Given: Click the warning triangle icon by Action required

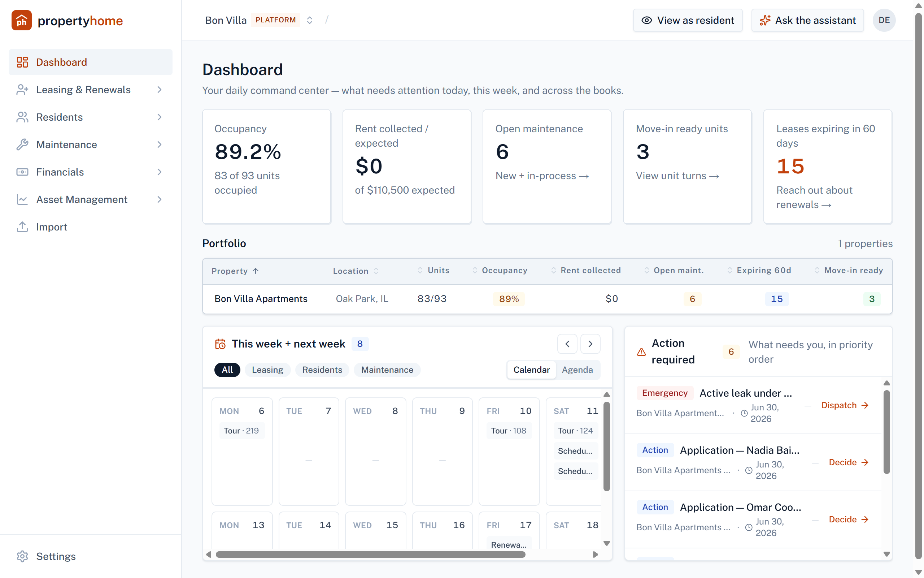Looking at the screenshot, I should [x=641, y=352].
